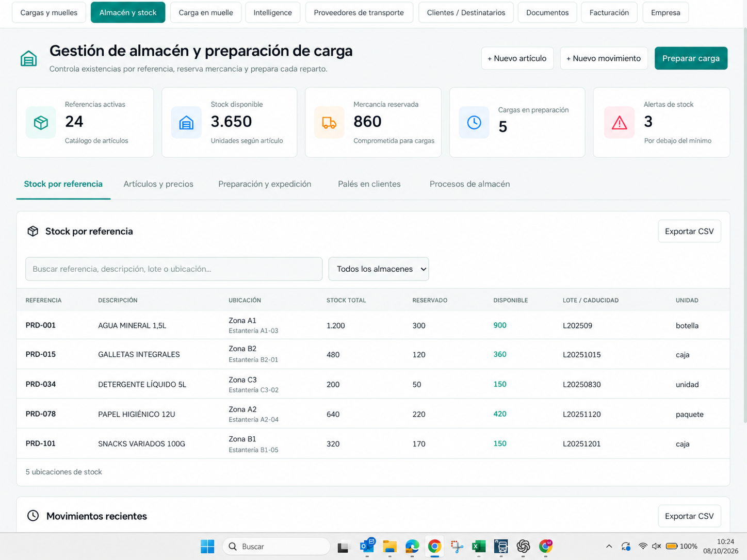Viewport: 747px width, 560px height.
Task: Click the clock icon next to Movimientos recientes
Action: 33,516
